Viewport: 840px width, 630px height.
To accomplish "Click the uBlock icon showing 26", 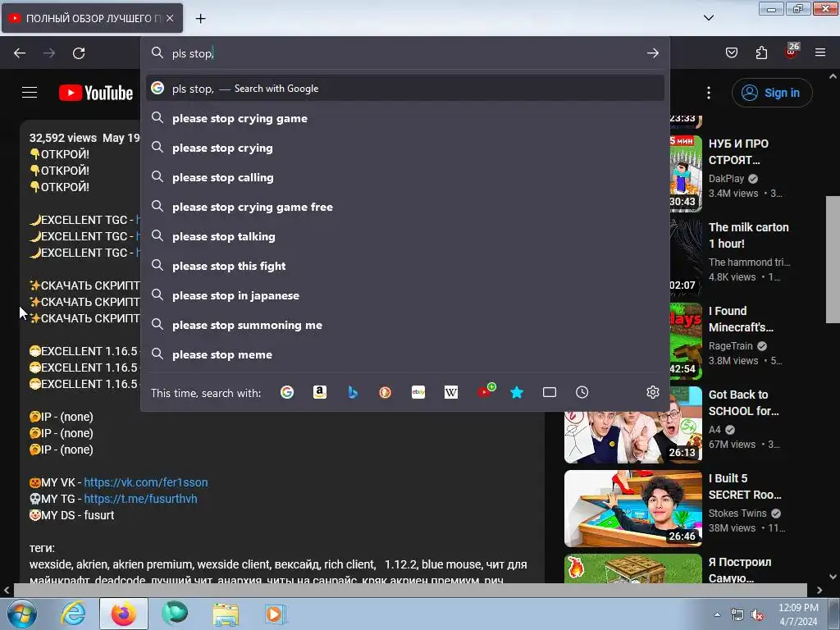I will 791,52.
